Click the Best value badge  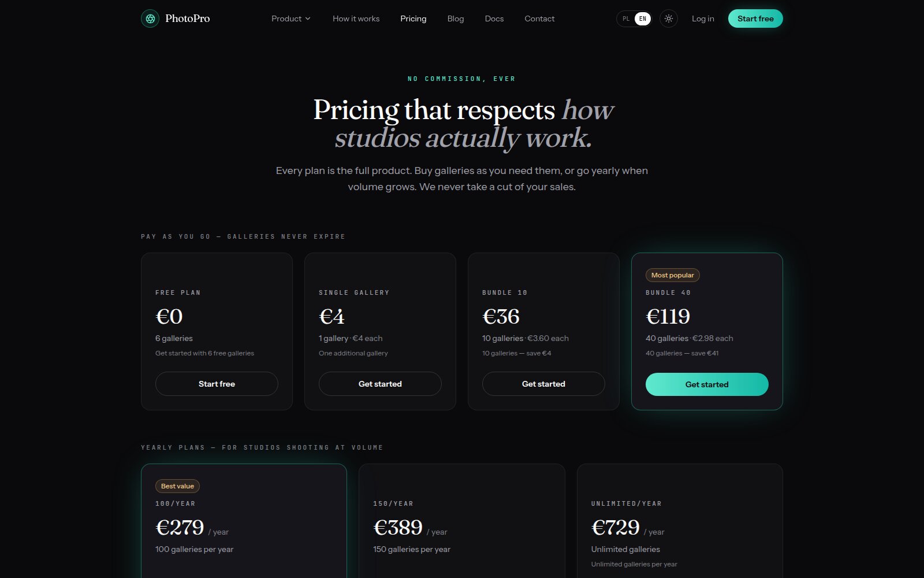pos(177,486)
